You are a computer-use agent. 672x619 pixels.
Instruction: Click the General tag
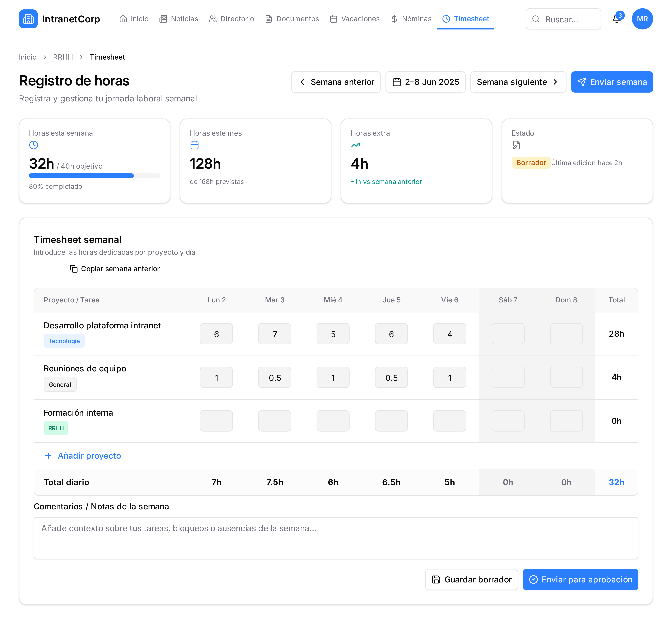point(60,385)
